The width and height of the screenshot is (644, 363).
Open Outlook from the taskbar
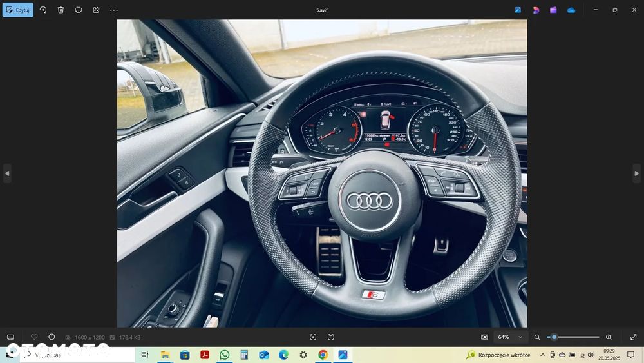click(x=263, y=355)
